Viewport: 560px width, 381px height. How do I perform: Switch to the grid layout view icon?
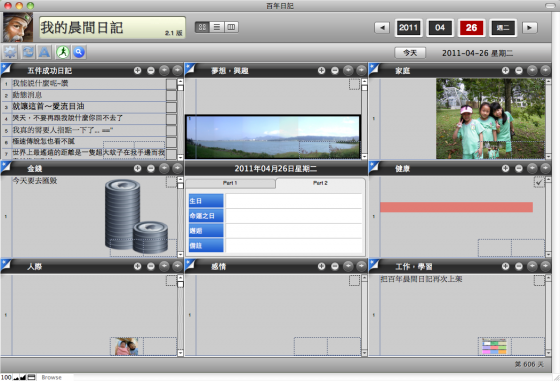[x=202, y=27]
